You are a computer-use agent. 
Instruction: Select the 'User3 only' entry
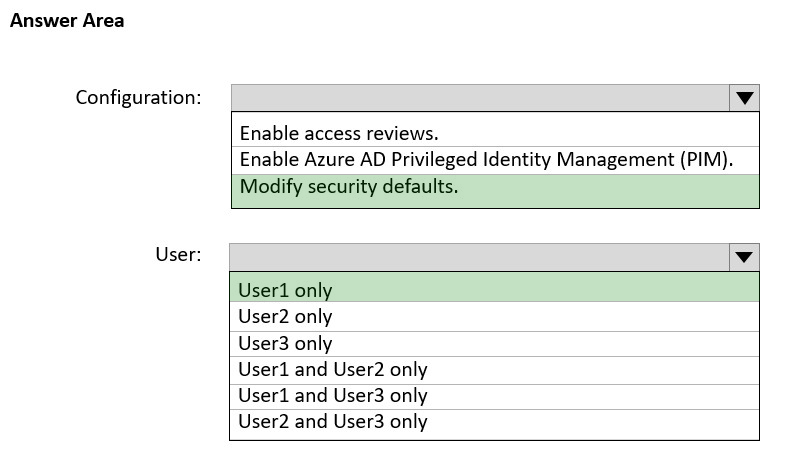tap(494, 344)
